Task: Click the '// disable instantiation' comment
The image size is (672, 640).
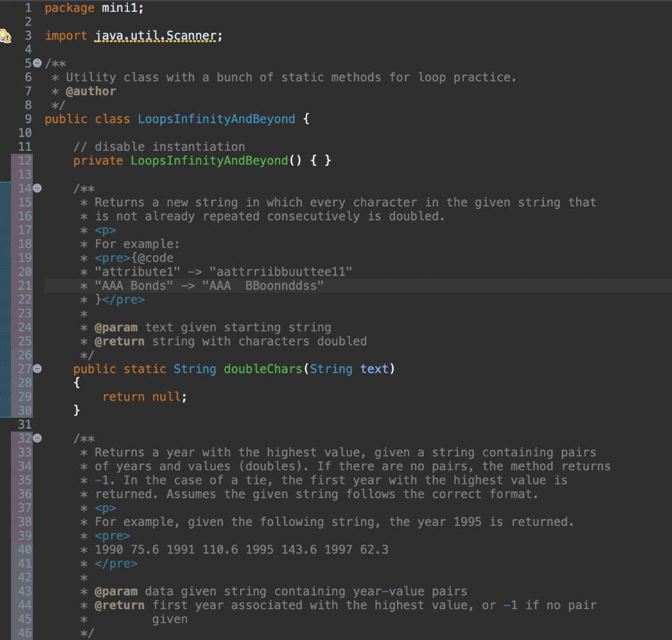Action: click(x=159, y=147)
